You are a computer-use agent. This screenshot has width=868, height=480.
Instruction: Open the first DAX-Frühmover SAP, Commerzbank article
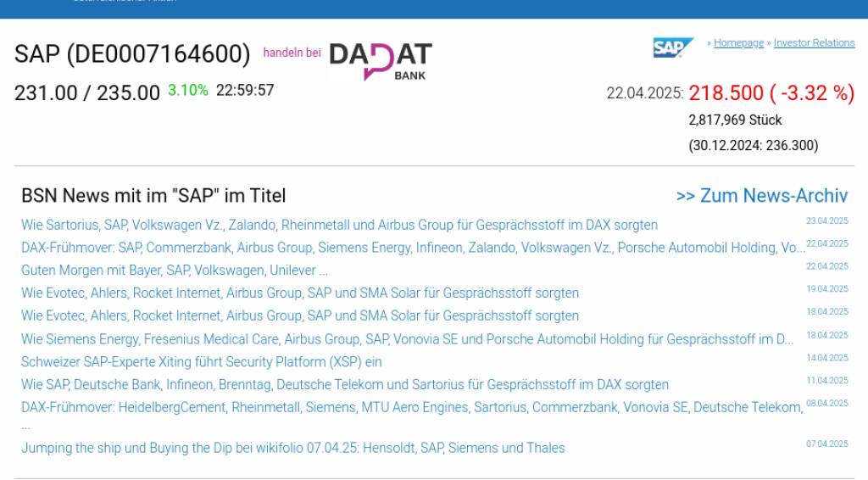[413, 248]
